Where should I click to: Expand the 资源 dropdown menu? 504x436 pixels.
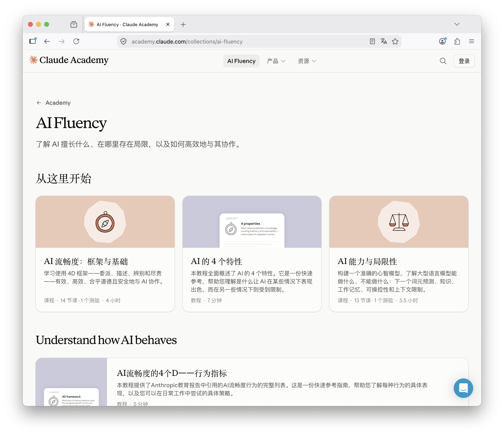point(307,61)
